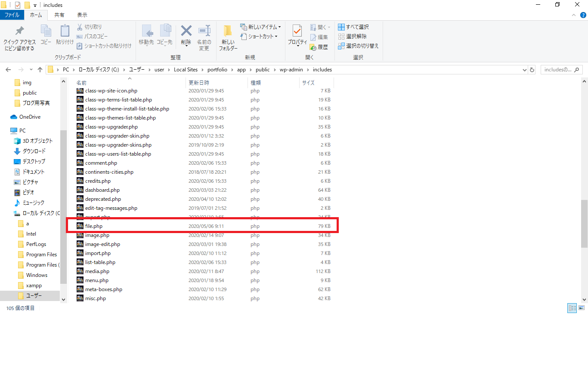Click navigation pane scroll down arrow

[x=64, y=299]
